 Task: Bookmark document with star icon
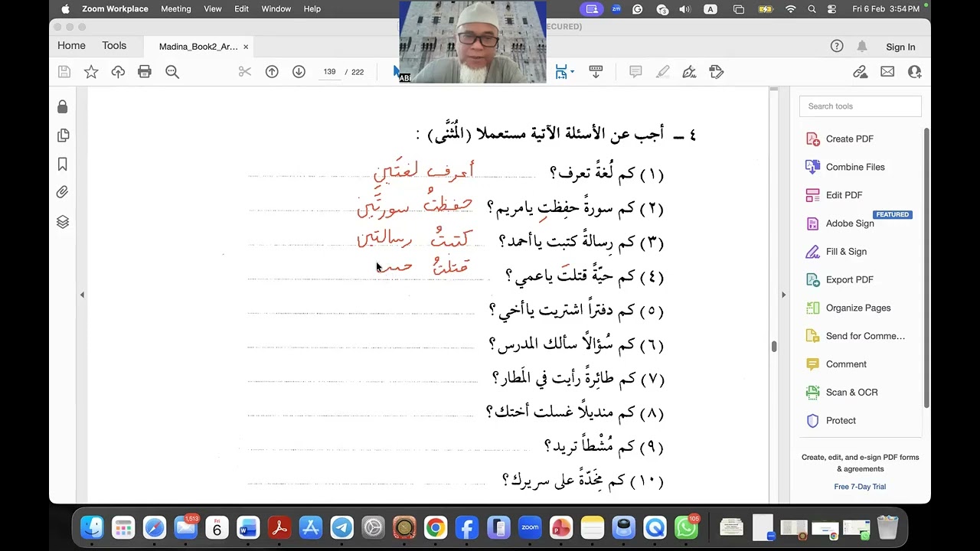click(x=91, y=72)
